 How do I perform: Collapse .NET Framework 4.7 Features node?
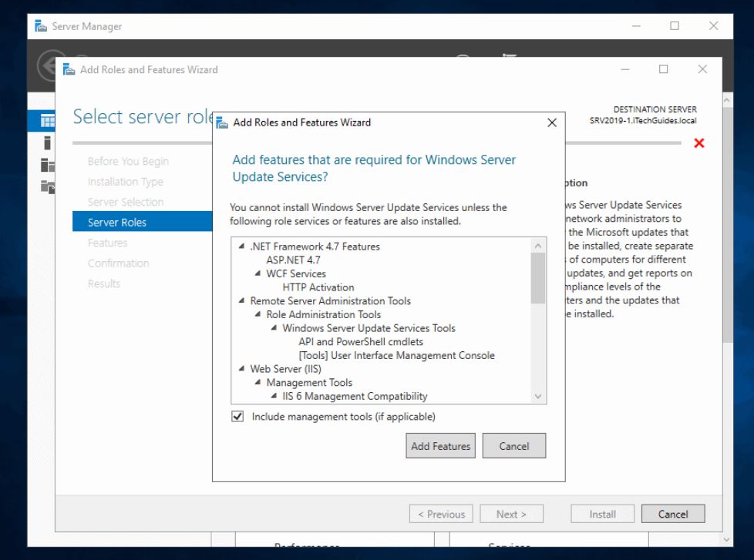pyautogui.click(x=241, y=246)
